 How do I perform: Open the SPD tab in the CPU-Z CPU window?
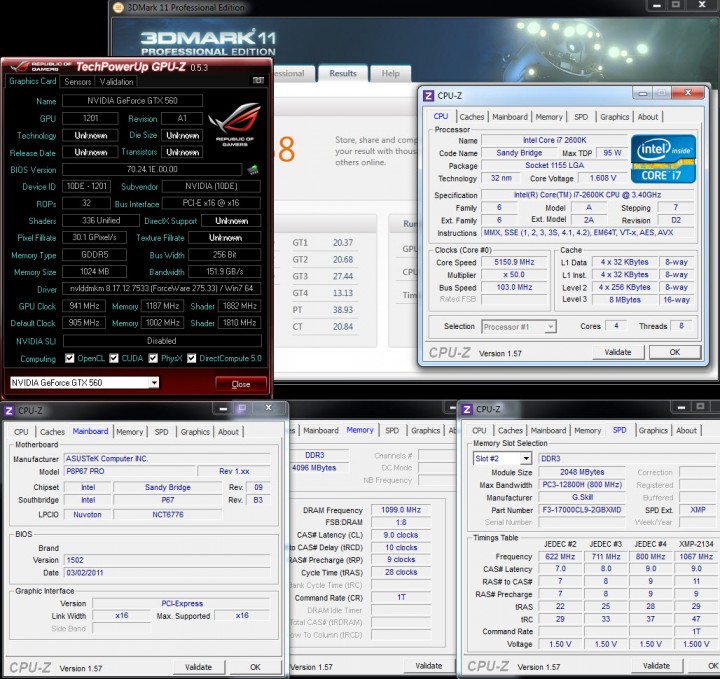tap(581, 117)
